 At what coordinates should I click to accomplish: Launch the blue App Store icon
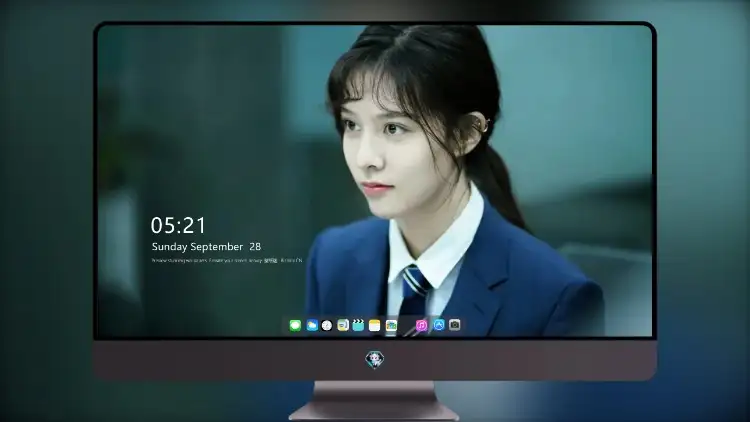(439, 325)
